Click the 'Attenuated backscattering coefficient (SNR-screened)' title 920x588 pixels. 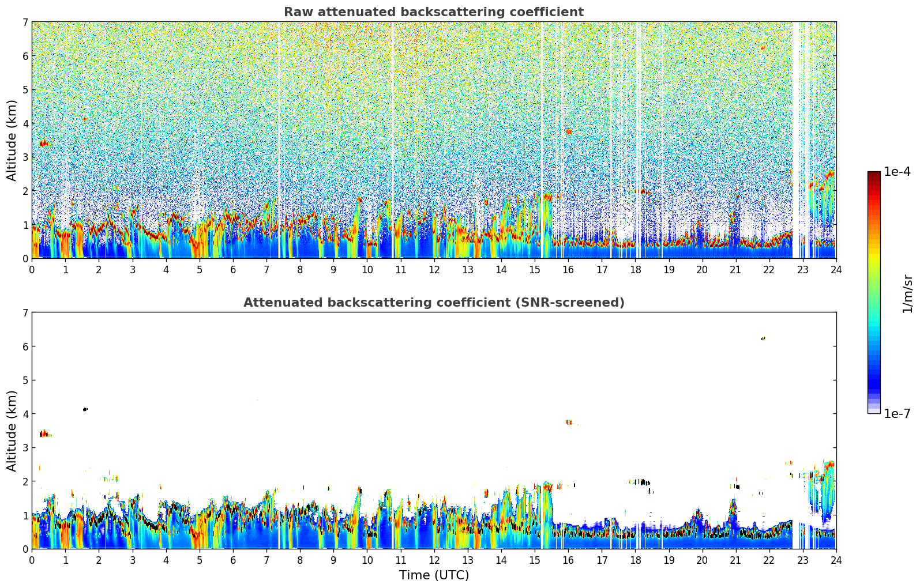[433, 303]
